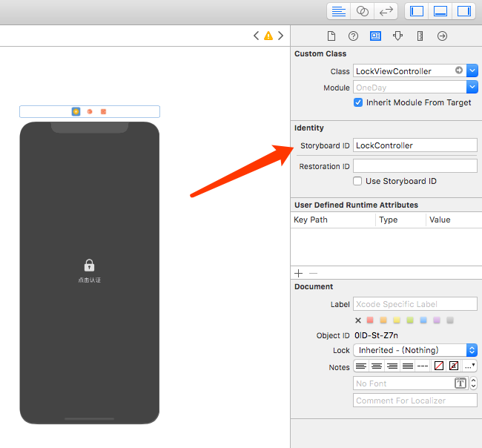Click the Module field OneDay
482x448 pixels.
[x=409, y=88]
